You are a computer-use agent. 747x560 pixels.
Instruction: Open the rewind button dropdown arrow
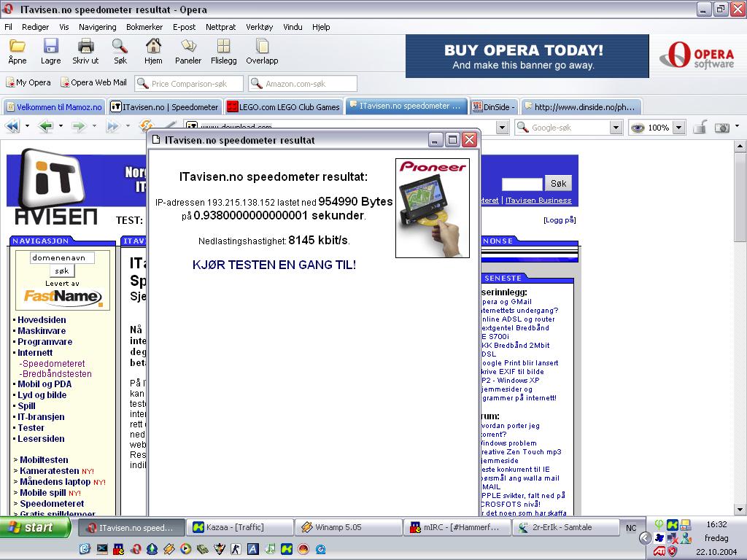(x=27, y=126)
